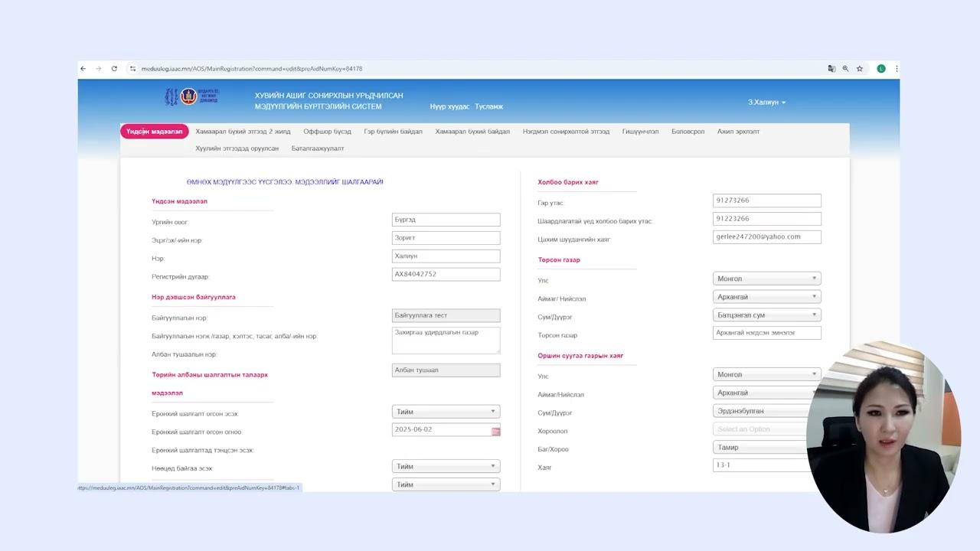Open the Баталгаажуулалт tab
Screen dimensions: 980x551
[318, 148]
